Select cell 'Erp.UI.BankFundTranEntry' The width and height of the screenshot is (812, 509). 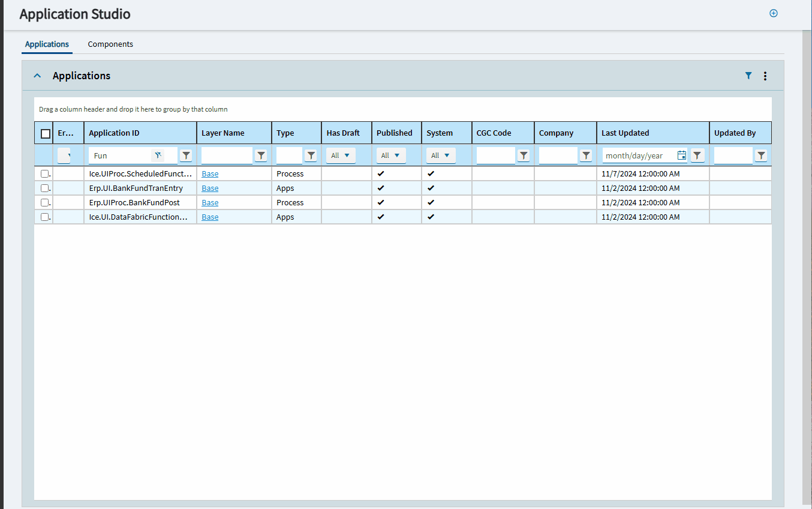140,188
